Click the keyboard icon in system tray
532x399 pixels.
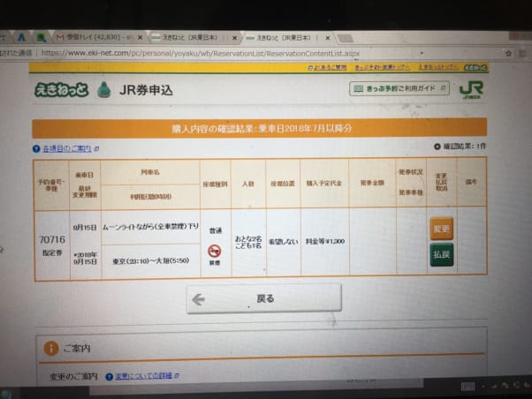(467, 387)
